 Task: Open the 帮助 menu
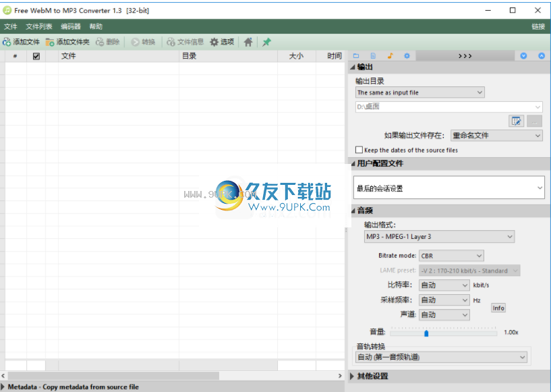coord(96,26)
